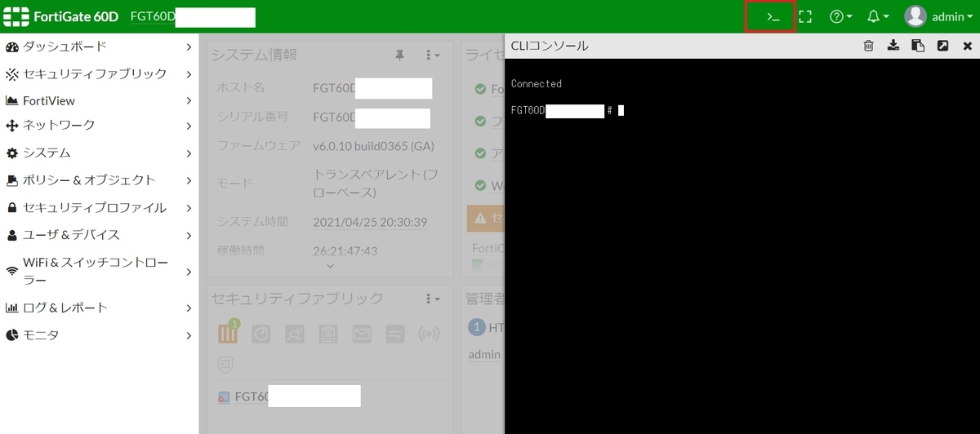Image resolution: width=980 pixels, height=434 pixels.
Task: Clear the CLI console with trash icon
Action: 869,46
